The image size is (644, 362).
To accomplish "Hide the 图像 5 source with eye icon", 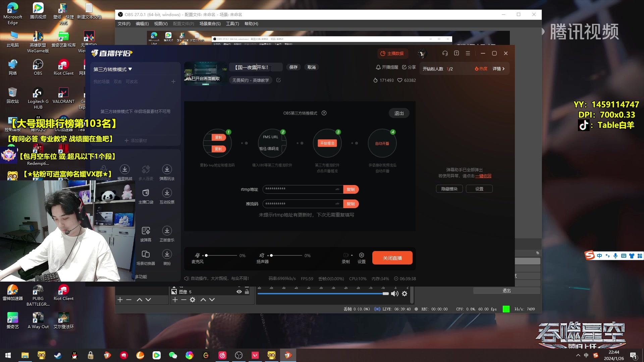I will pos(239,292).
